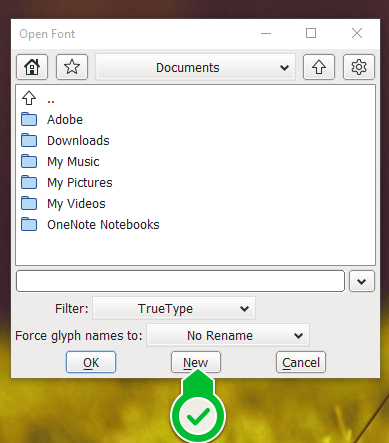Select the OneNote Notebooks folder name
Viewport: 389px width, 443px height.
103,225
